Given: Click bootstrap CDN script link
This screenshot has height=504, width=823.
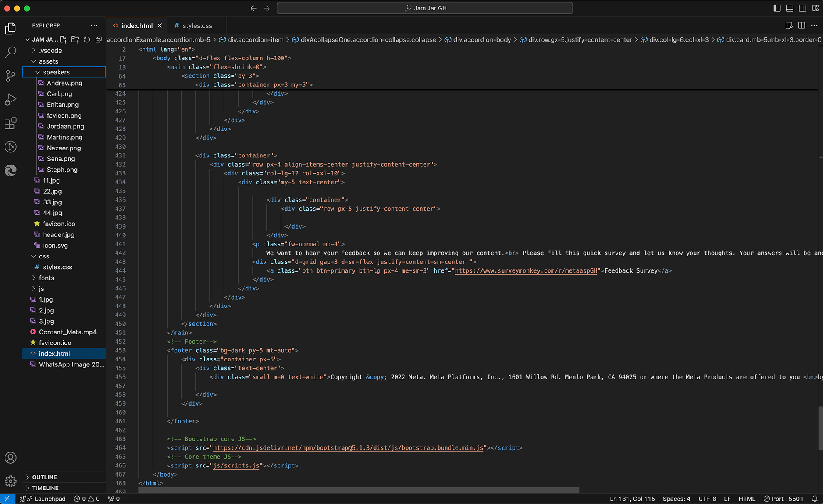Looking at the screenshot, I should [x=348, y=447].
